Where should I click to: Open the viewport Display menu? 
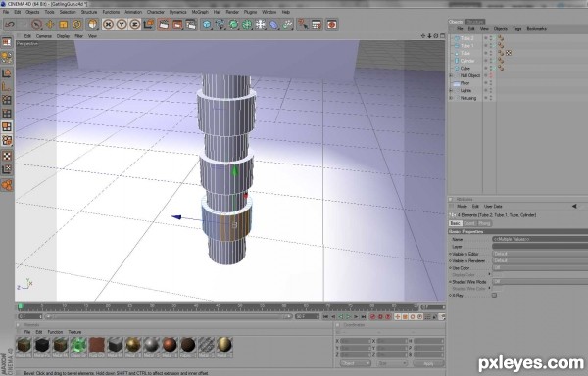63,36
